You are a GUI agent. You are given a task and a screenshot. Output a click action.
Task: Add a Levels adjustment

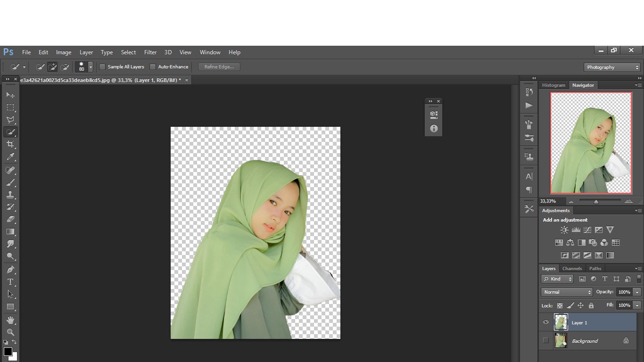pos(576,230)
